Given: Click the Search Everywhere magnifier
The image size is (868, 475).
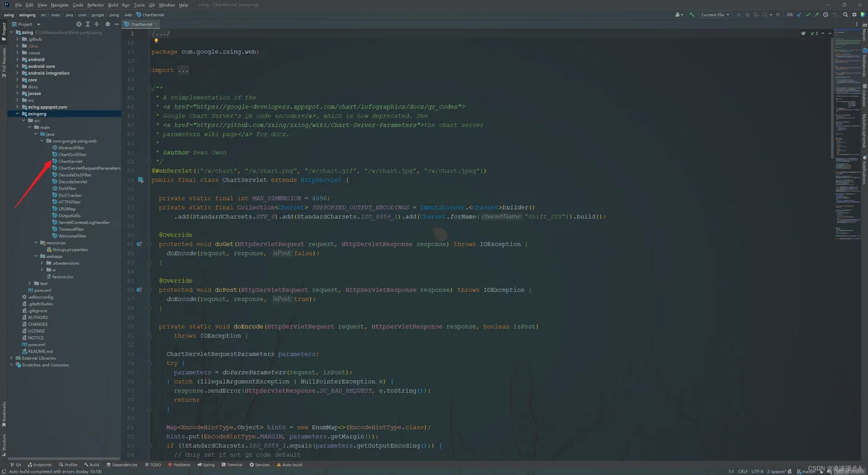Looking at the screenshot, I should pos(845,15).
